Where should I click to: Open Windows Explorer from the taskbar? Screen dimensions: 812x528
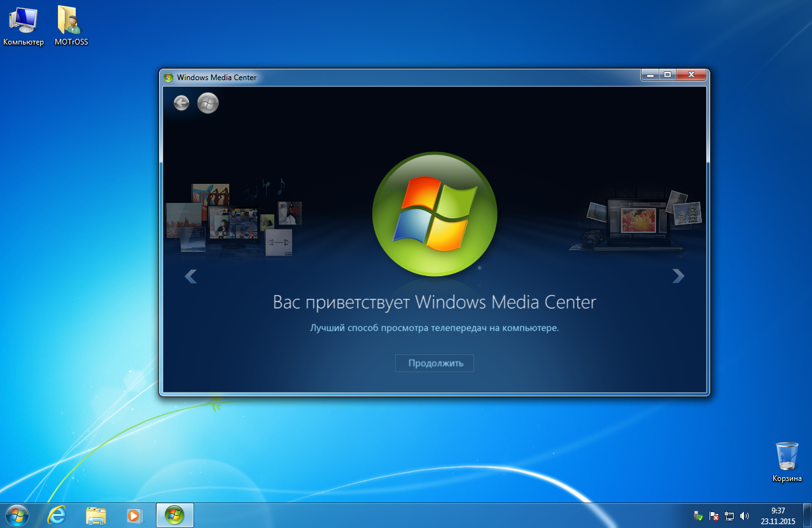coord(96,515)
